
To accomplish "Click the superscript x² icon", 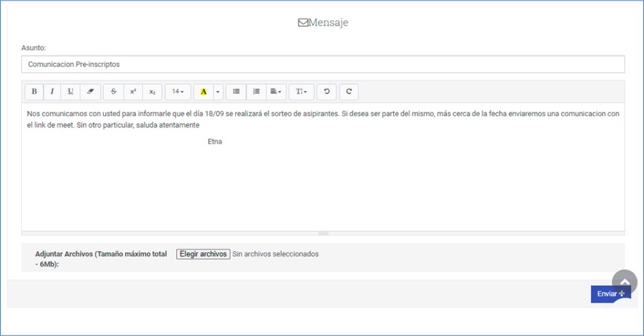I will [x=133, y=92].
